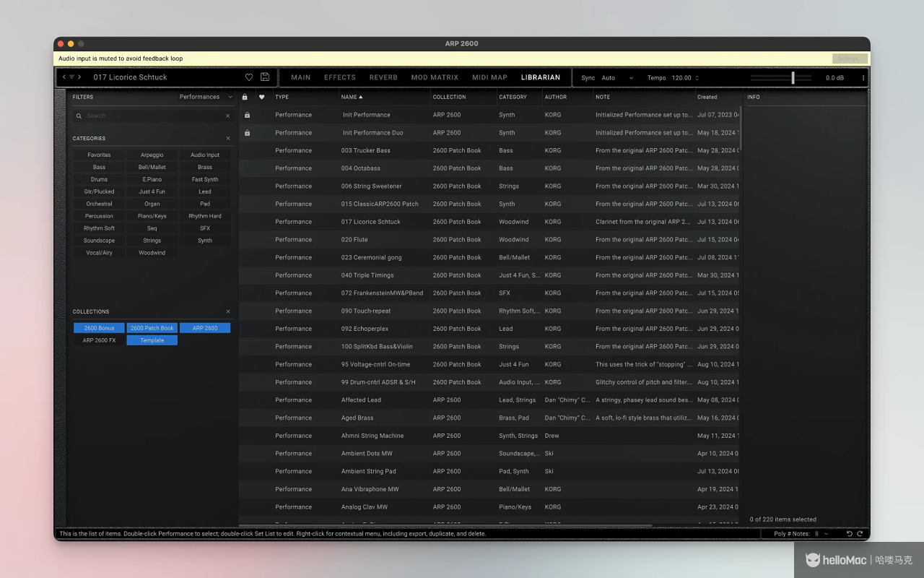Open the performance list filter icon
The height and width of the screenshot is (578, 924).
click(x=71, y=77)
